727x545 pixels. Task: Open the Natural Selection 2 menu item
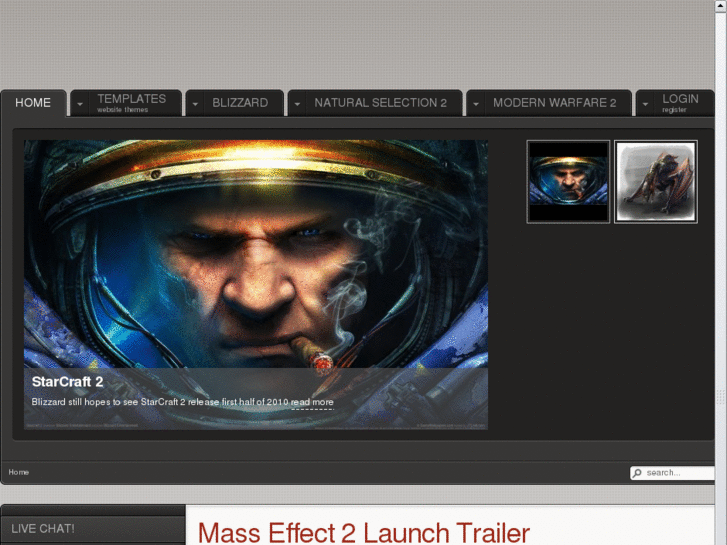381,103
